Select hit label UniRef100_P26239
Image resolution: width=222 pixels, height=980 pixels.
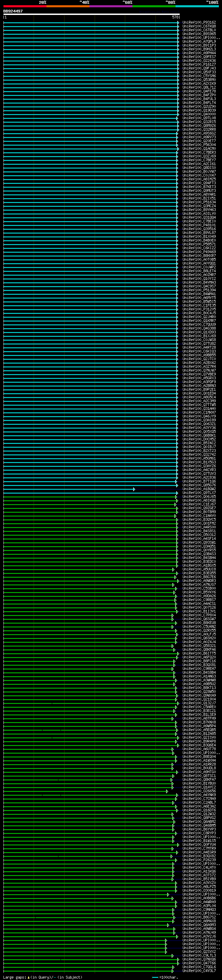(199, 860)
